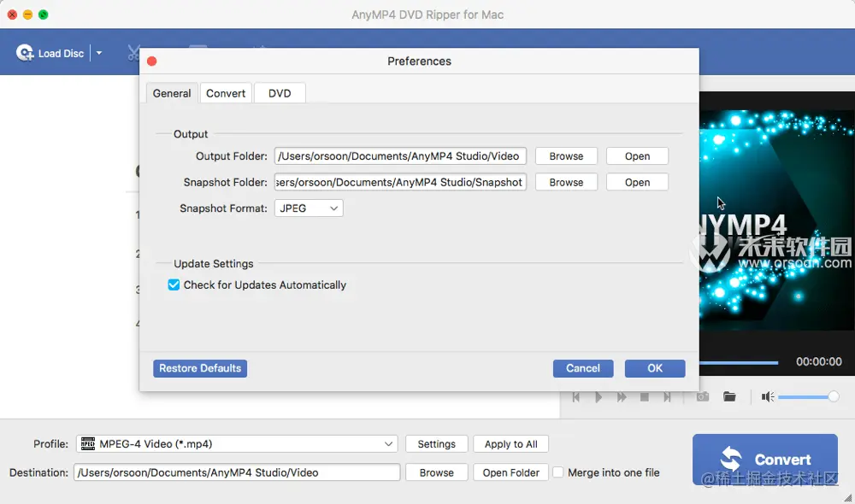
Task: Click the volume slider handle
Action: pyautogui.click(x=834, y=397)
